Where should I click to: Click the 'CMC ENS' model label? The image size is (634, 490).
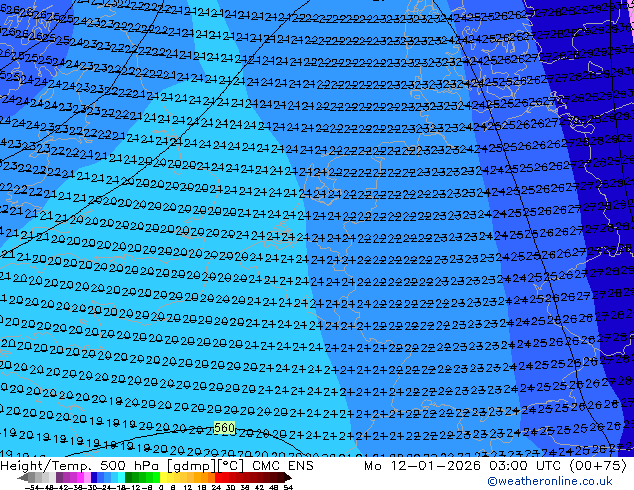click(283, 466)
